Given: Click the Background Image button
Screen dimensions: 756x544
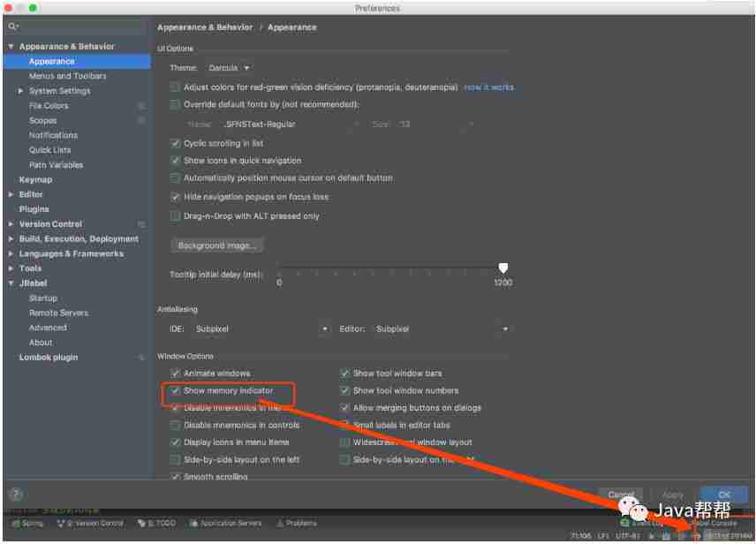Looking at the screenshot, I should pos(219,244).
